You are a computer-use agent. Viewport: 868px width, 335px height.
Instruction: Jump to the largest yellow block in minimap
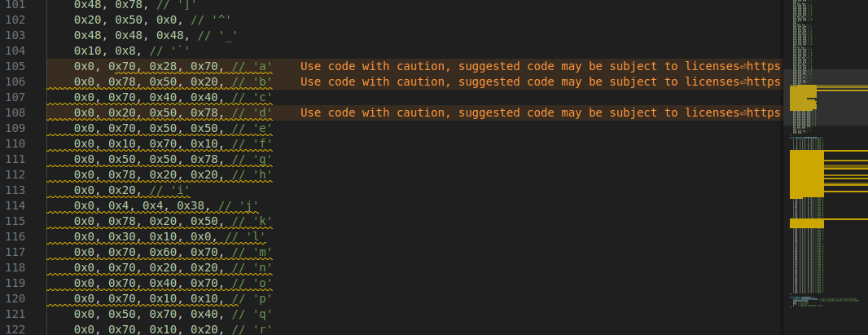pyautogui.click(x=807, y=174)
